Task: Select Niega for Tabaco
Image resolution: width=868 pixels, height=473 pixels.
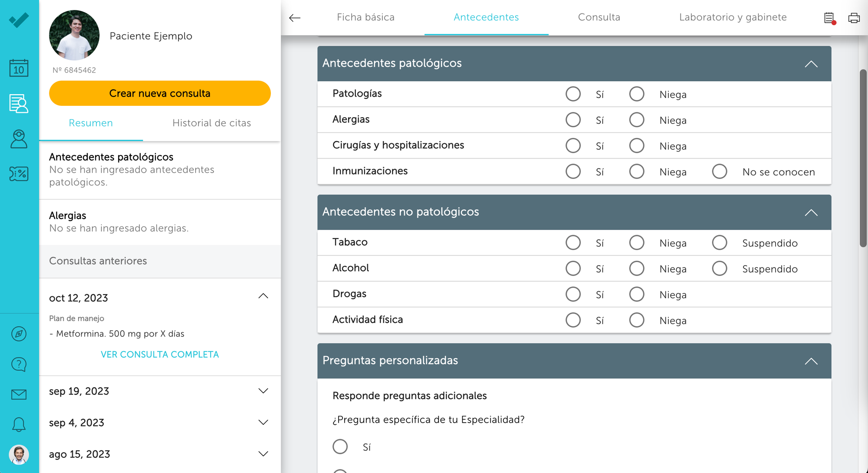Action: coord(636,243)
